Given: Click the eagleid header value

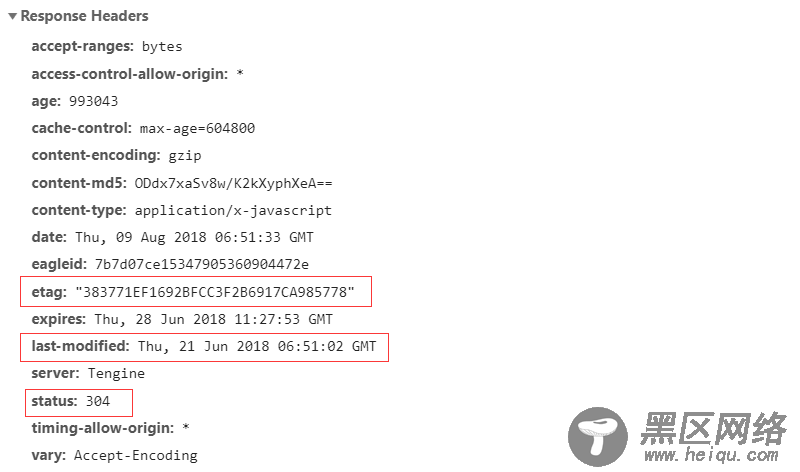Looking at the screenshot, I should coord(202,264).
